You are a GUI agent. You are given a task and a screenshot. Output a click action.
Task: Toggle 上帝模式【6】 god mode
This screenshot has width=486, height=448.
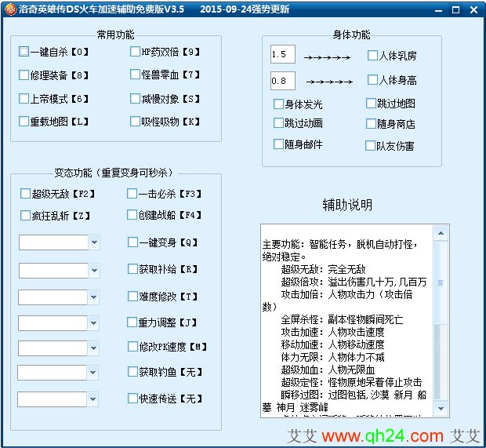tap(24, 99)
